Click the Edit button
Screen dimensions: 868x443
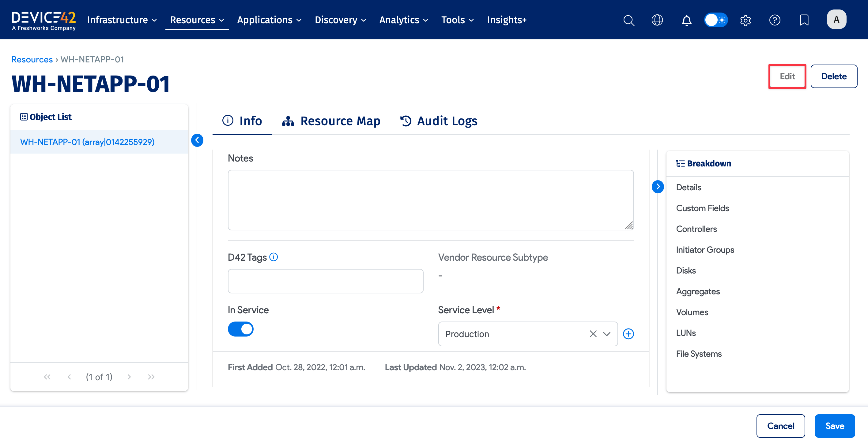[787, 76]
